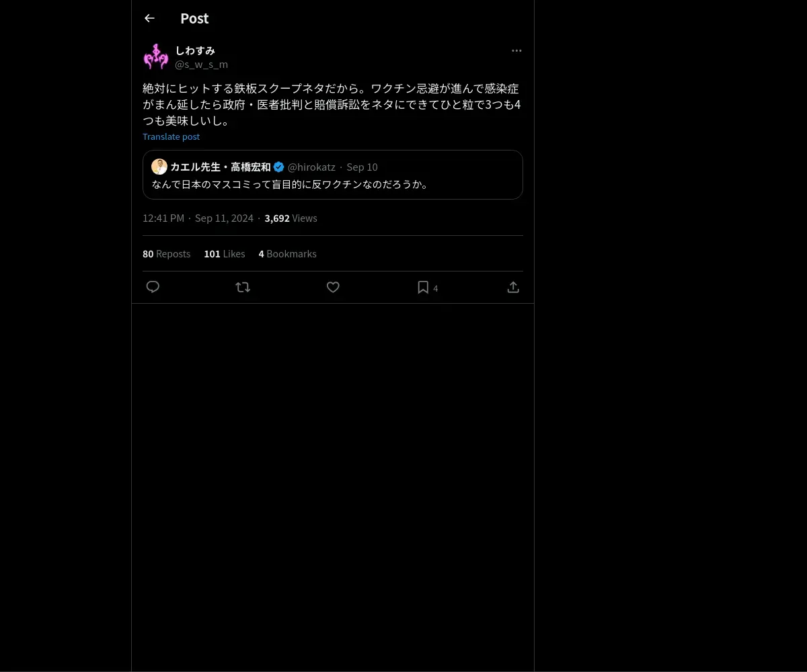This screenshot has width=807, height=672.
Task: Open the 12:41 PM Sep 11, 2024 timestamp
Action: tap(198, 218)
